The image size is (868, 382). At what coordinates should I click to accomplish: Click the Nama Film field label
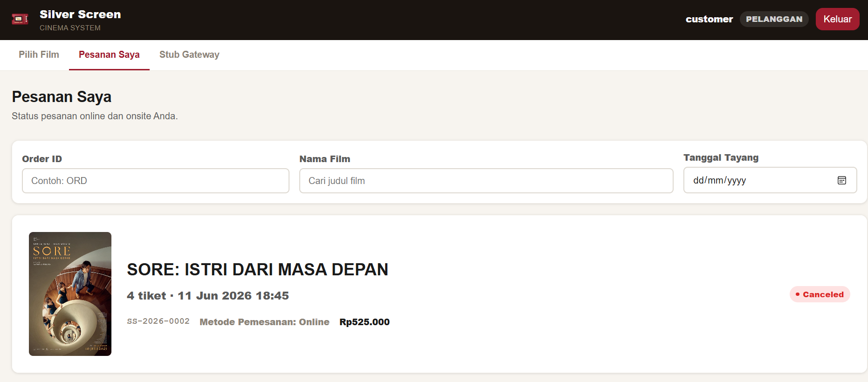pos(324,159)
